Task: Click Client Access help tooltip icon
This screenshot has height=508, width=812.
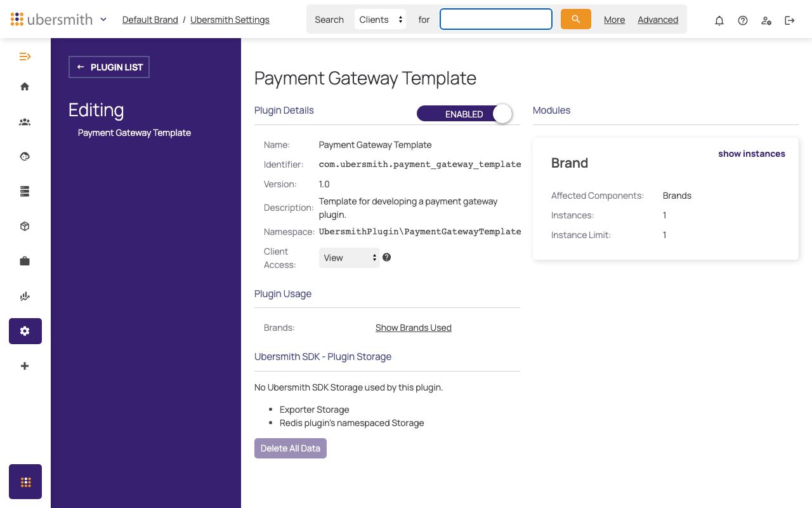Action: click(x=387, y=257)
